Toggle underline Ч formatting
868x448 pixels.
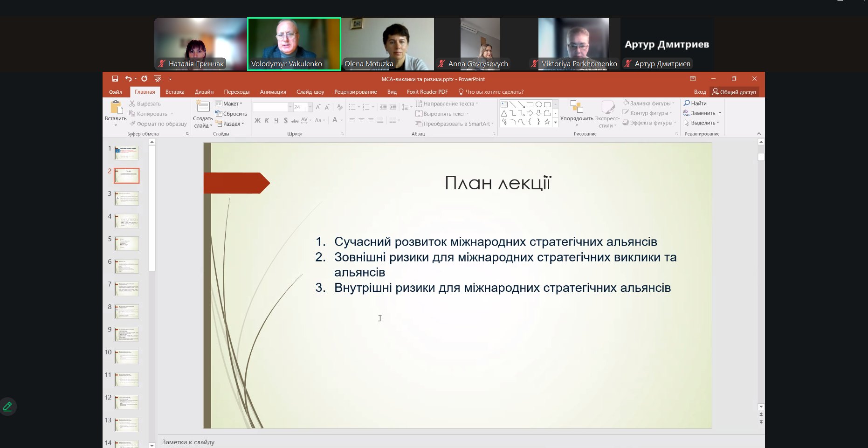276,120
